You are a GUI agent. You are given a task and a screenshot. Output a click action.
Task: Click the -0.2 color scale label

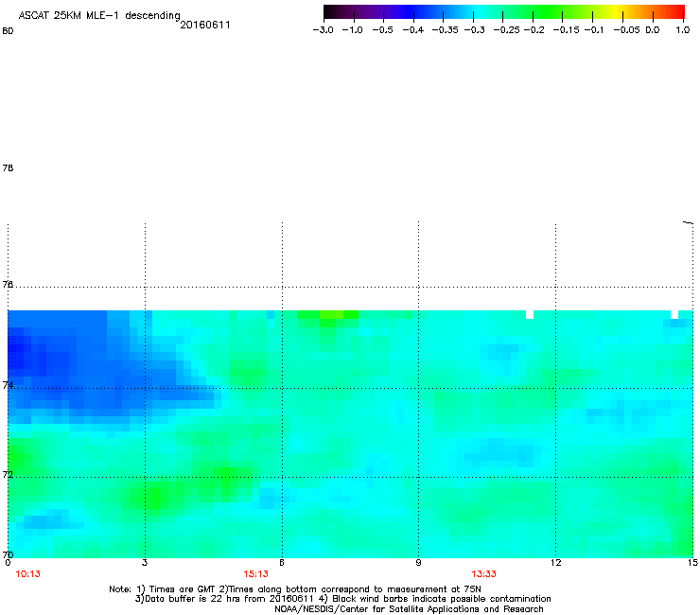coord(534,30)
